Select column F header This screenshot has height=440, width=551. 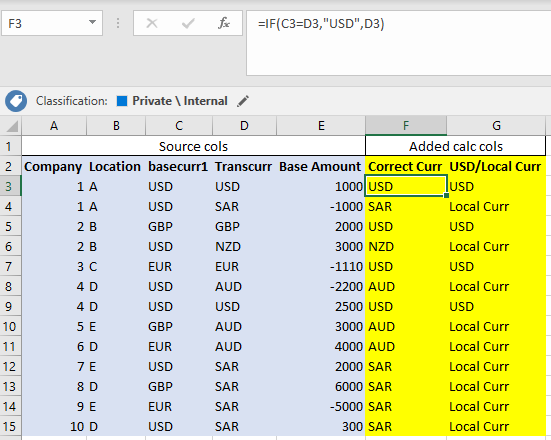[x=406, y=126]
